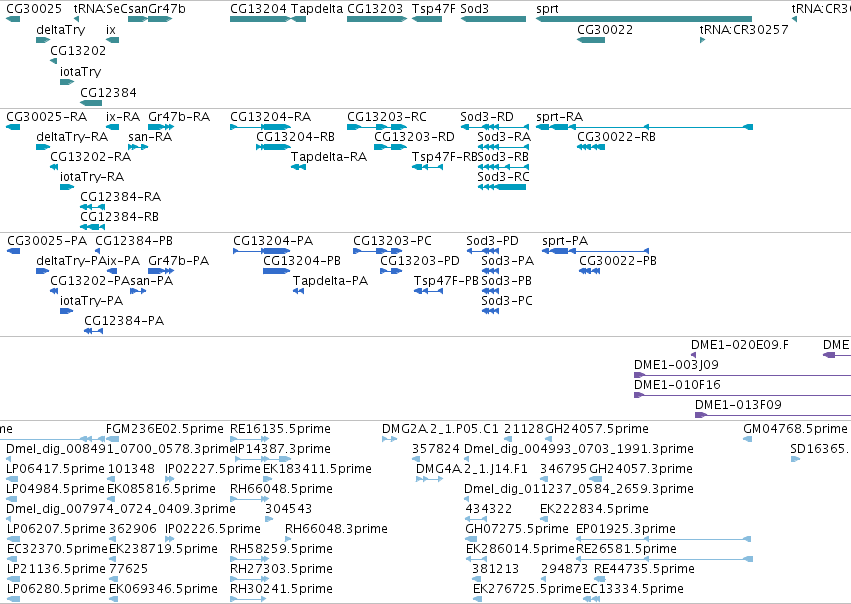The width and height of the screenshot is (851, 604).
Task: Select transcript 'Tsp47F-RB'
Action: pos(444,157)
